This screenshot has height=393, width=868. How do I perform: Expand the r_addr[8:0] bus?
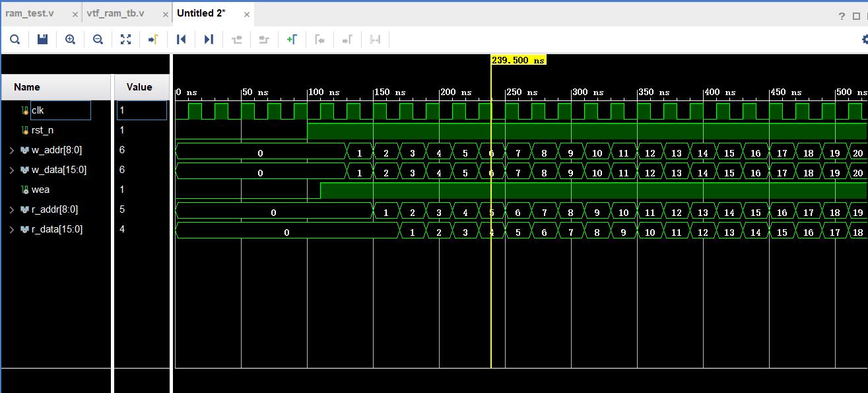[x=11, y=209]
